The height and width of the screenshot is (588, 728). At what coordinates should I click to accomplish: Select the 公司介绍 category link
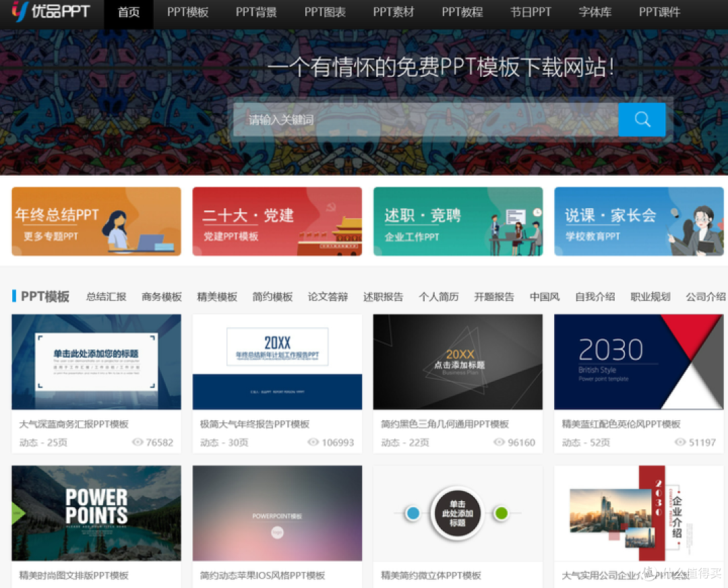(x=706, y=297)
